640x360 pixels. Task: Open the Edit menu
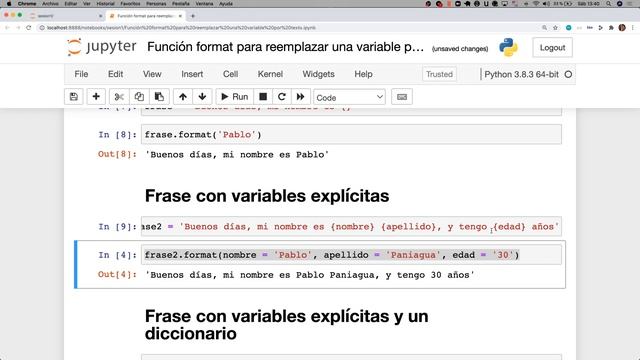pyautogui.click(x=116, y=74)
